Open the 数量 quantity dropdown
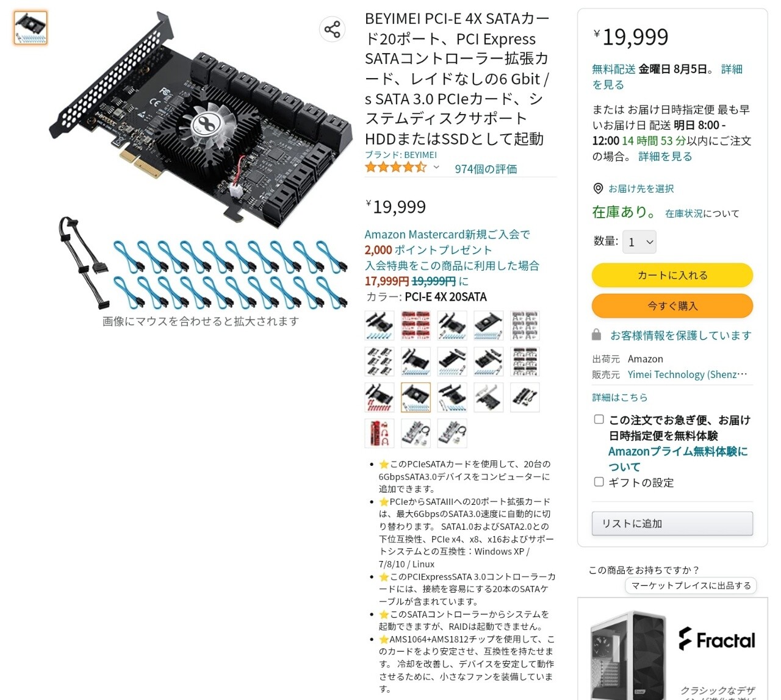 (x=639, y=242)
